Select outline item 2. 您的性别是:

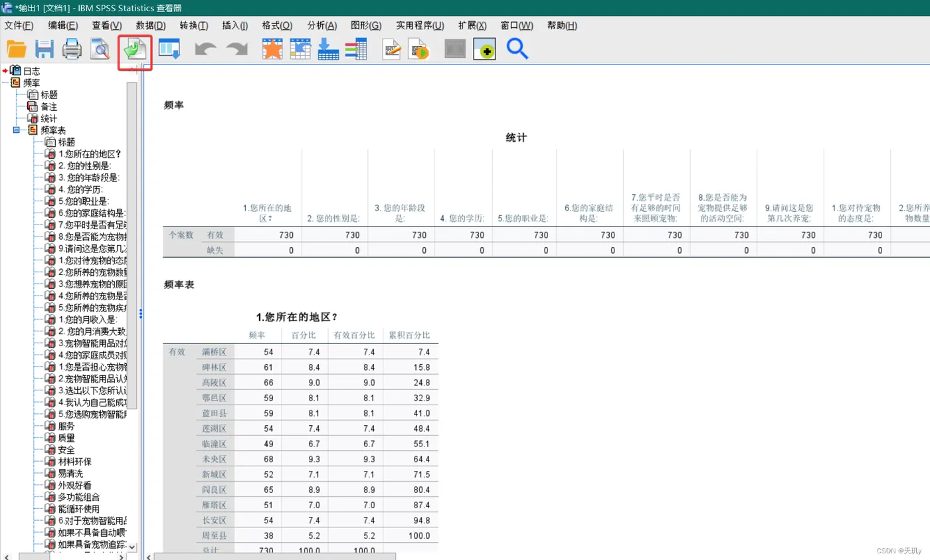coord(85,165)
